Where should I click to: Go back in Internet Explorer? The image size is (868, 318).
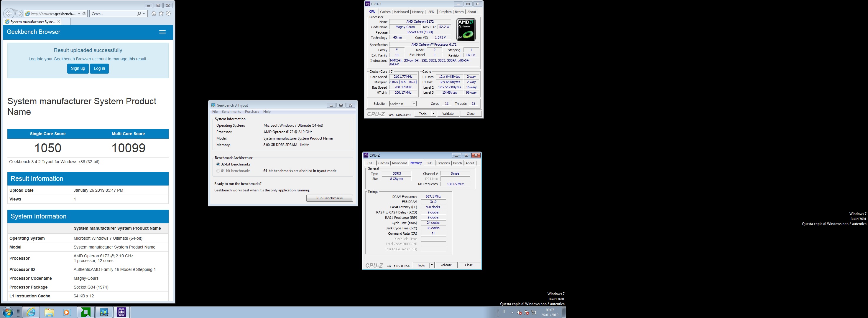[9, 14]
